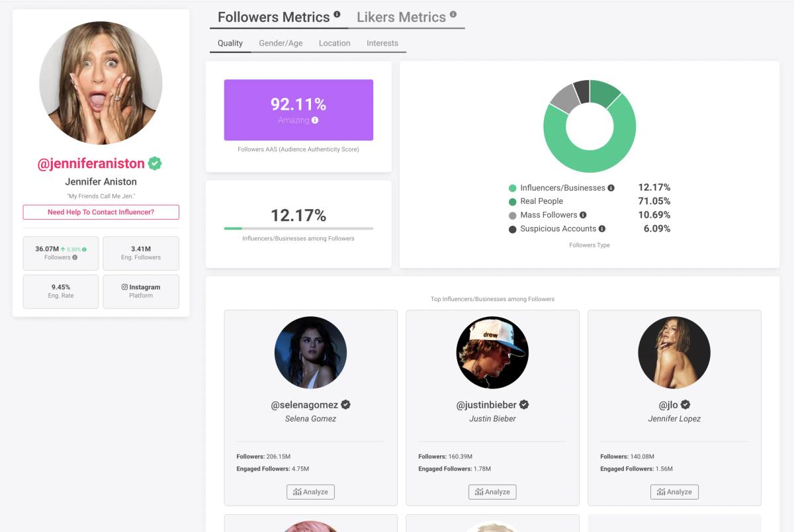Click info icon next to Suspicious Accounts
This screenshot has height=532, width=794.
602,229
